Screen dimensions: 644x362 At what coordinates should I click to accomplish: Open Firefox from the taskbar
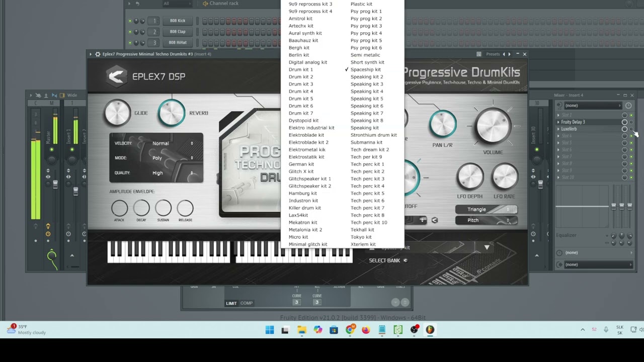coord(366,330)
